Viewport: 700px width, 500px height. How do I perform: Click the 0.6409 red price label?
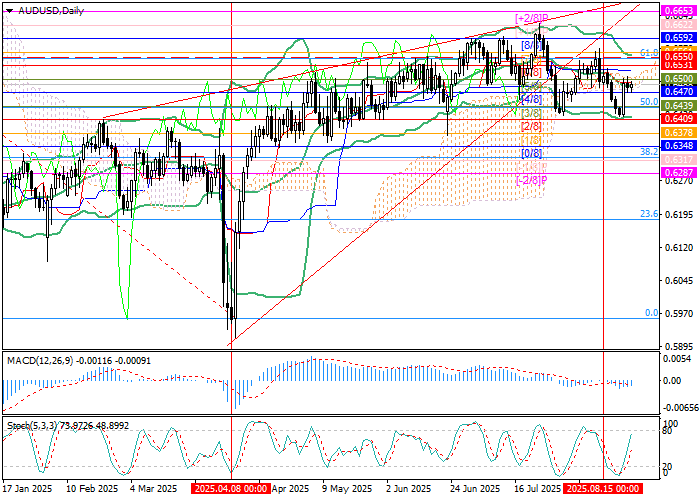coord(679,119)
